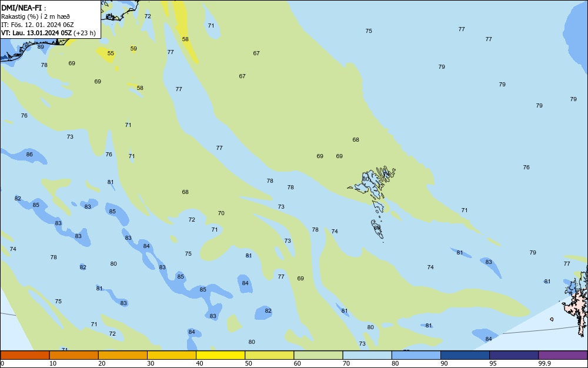The height and width of the screenshot is (368, 588).
Task: Click the legend tick label '10'
Action: pyautogui.click(x=53, y=363)
